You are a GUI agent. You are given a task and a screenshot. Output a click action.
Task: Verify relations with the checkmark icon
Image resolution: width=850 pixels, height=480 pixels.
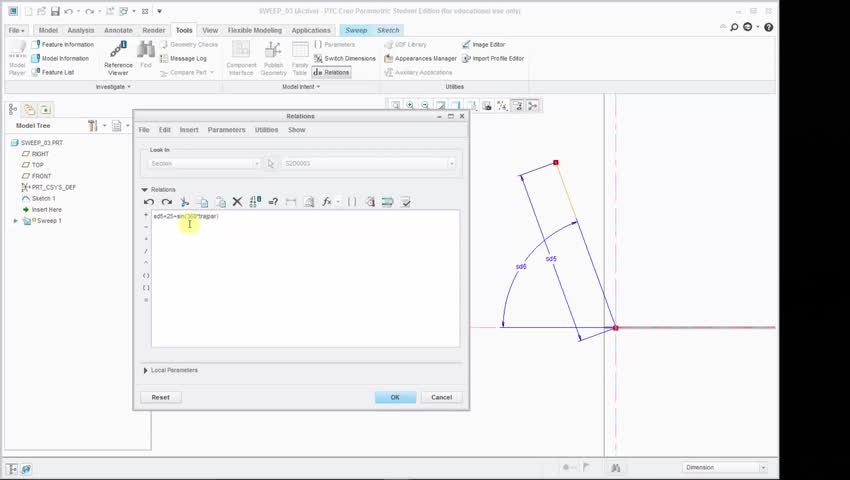405,202
